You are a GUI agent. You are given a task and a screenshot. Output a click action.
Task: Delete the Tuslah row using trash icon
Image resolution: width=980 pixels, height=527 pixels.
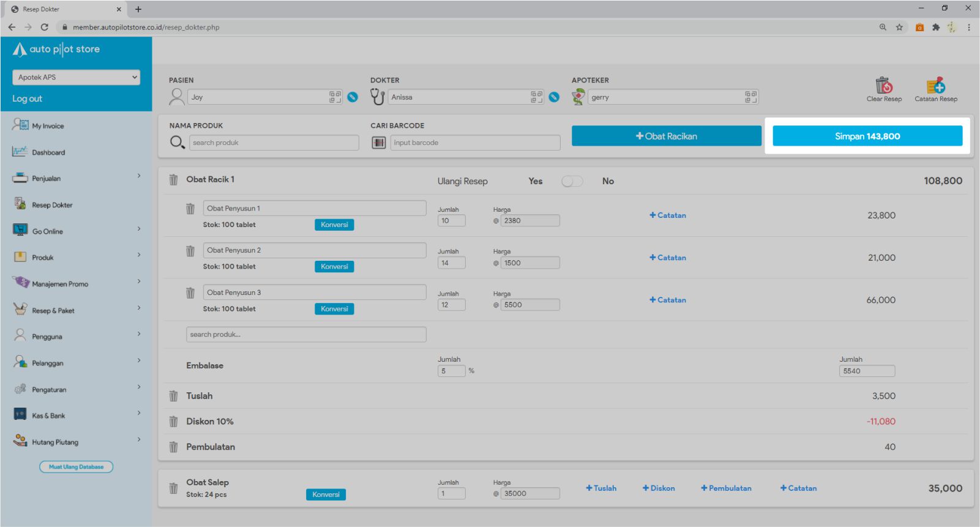(x=173, y=397)
